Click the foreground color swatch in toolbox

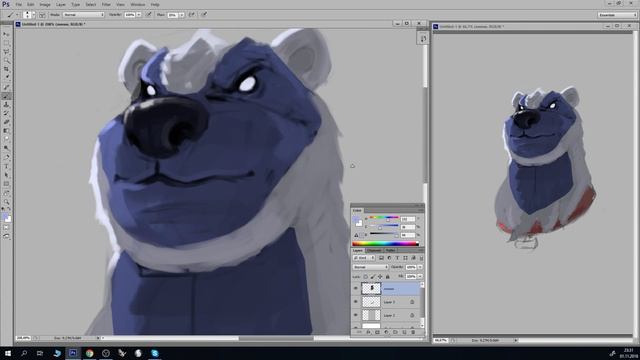click(5, 217)
